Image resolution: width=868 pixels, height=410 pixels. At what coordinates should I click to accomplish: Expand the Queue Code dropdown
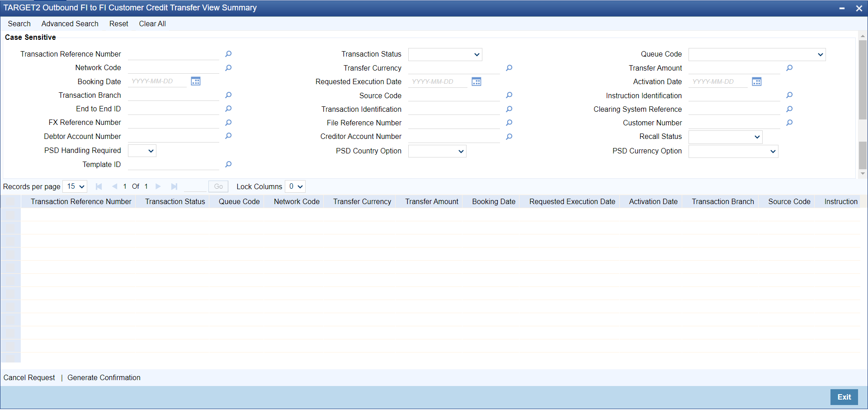click(x=757, y=55)
